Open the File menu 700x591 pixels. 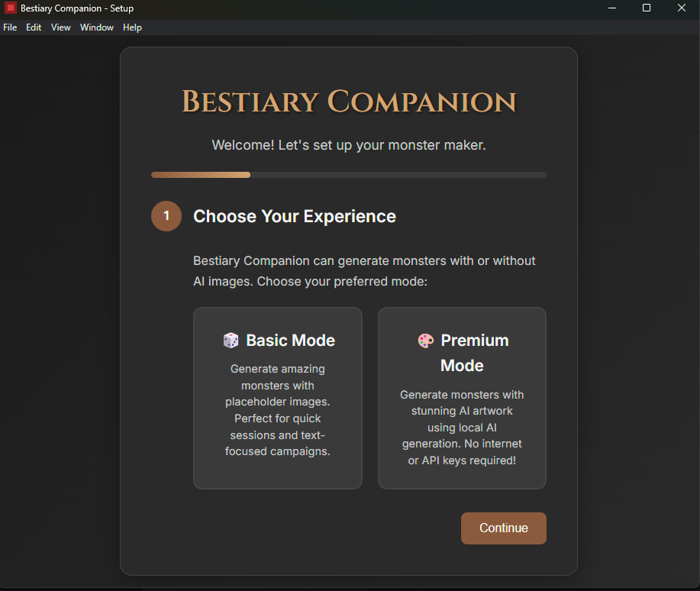(x=10, y=27)
